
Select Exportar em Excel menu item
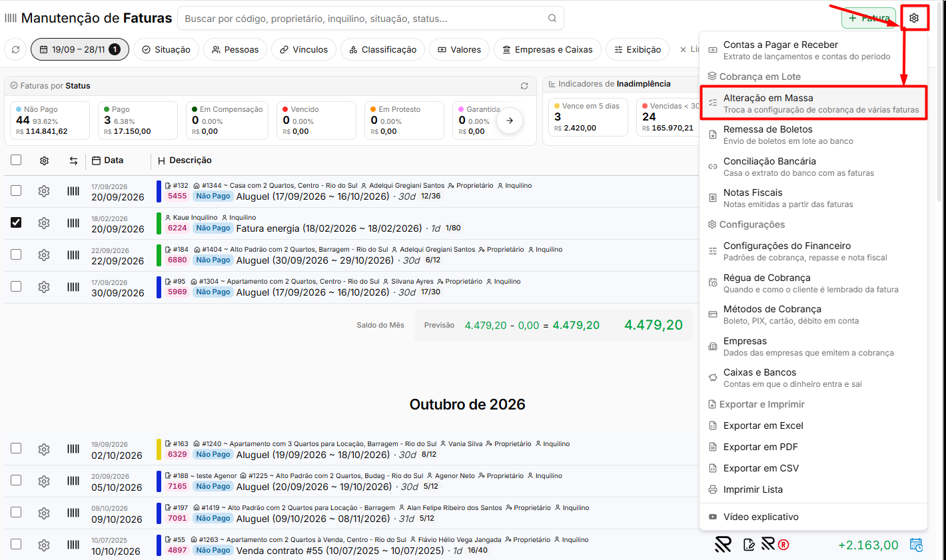(x=813, y=425)
